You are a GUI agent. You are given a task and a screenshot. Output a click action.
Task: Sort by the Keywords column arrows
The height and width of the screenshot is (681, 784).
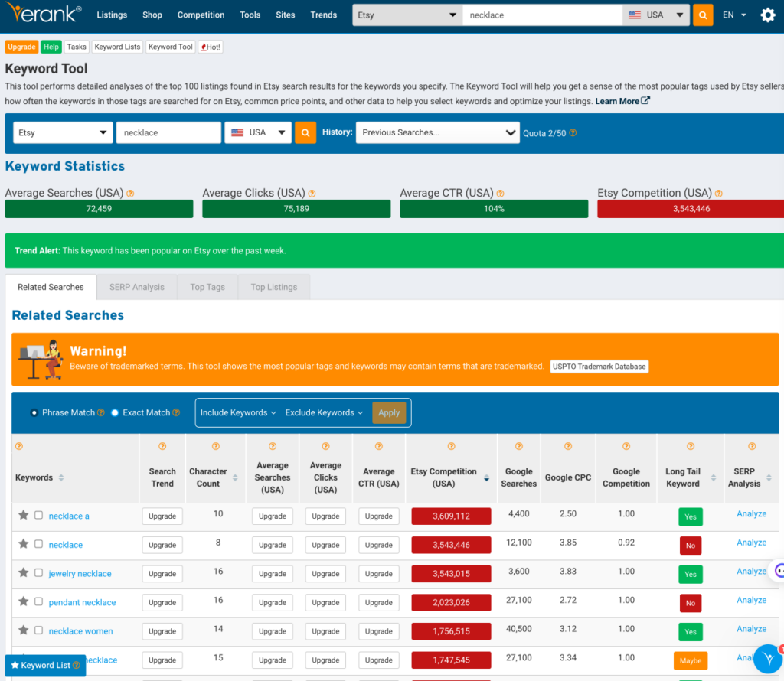click(x=61, y=478)
